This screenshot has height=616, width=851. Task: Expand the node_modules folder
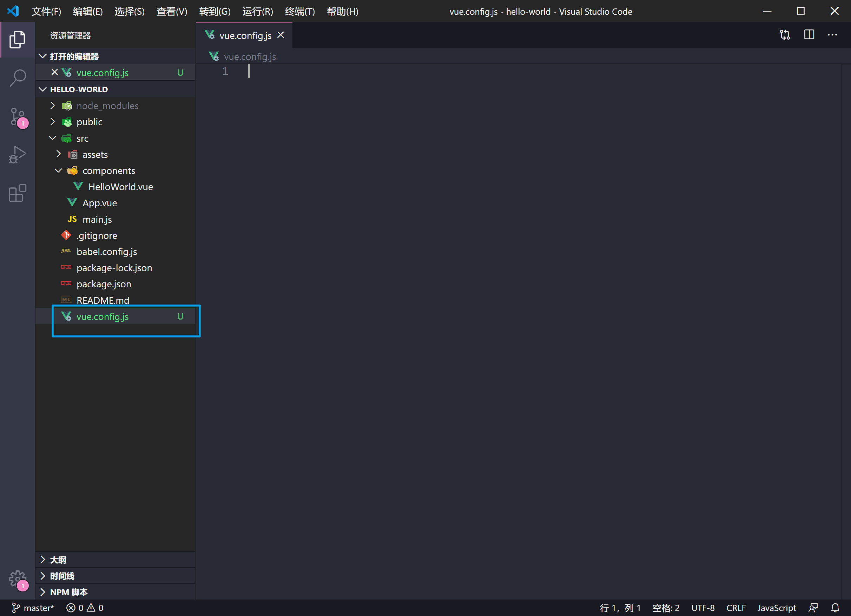click(53, 106)
